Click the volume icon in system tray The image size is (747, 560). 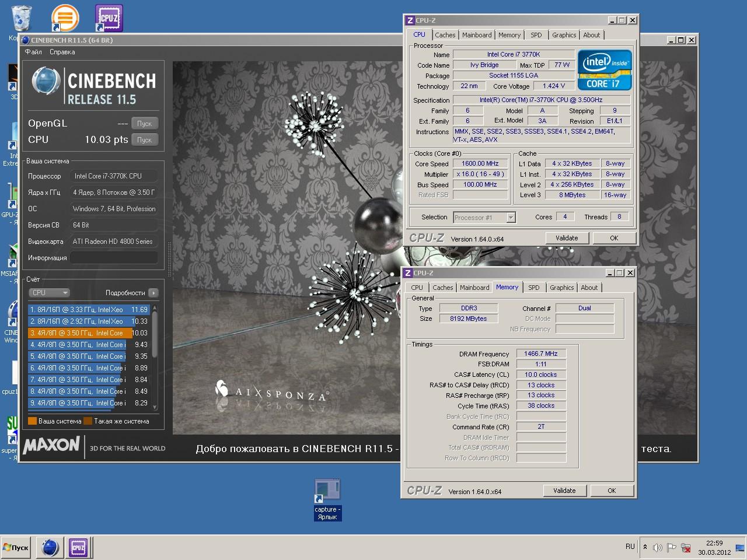coord(658,547)
